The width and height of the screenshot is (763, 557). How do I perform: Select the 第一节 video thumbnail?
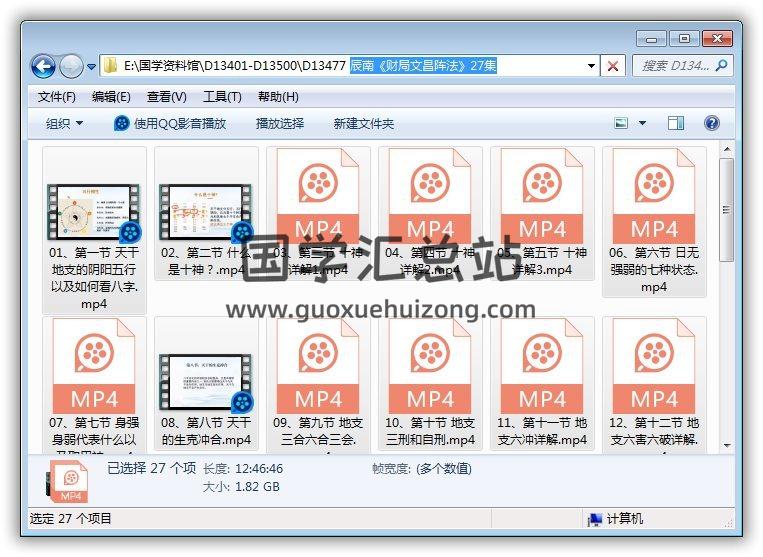pyautogui.click(x=94, y=212)
